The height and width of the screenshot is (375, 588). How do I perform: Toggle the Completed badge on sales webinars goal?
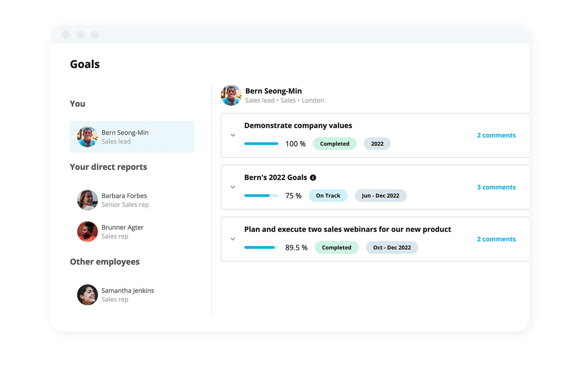337,247
